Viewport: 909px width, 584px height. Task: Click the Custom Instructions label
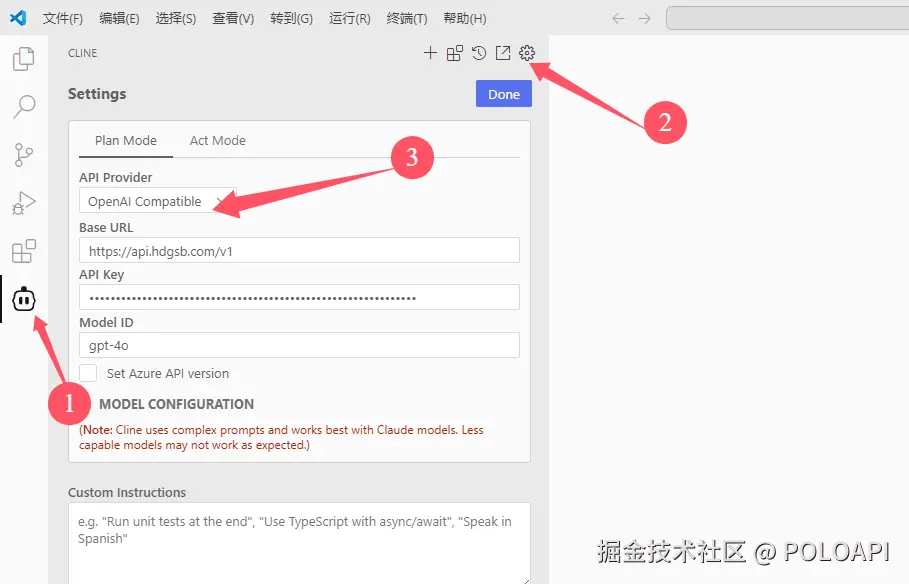(x=127, y=492)
